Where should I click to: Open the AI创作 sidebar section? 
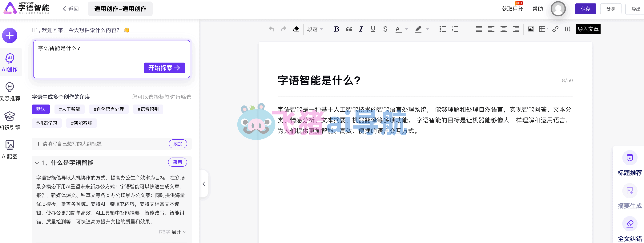pyautogui.click(x=10, y=62)
